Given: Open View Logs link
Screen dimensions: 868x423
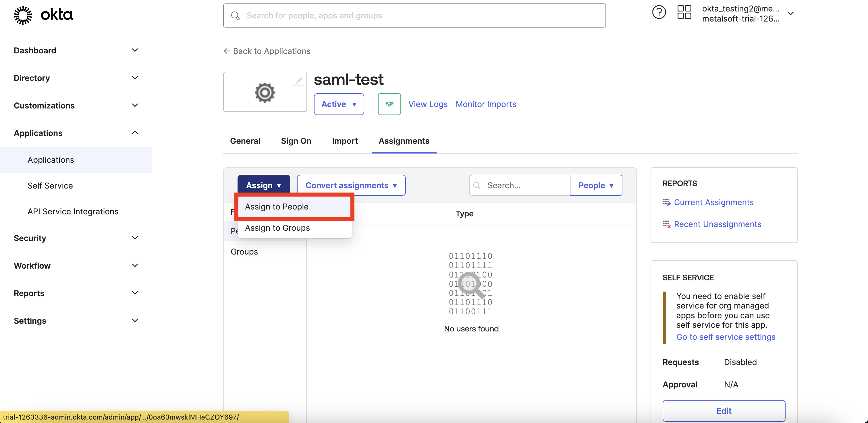Looking at the screenshot, I should [428, 104].
